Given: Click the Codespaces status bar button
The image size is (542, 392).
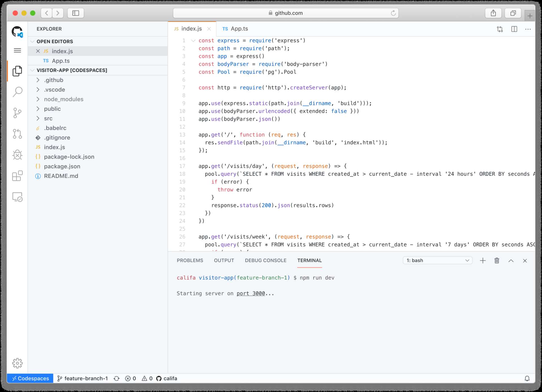Looking at the screenshot, I should click(30, 378).
